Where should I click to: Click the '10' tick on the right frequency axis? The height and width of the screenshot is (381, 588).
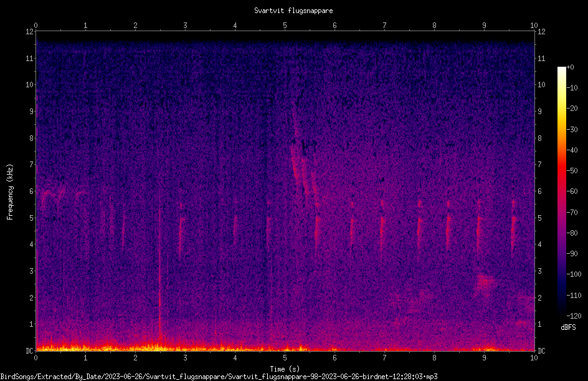tap(541, 85)
